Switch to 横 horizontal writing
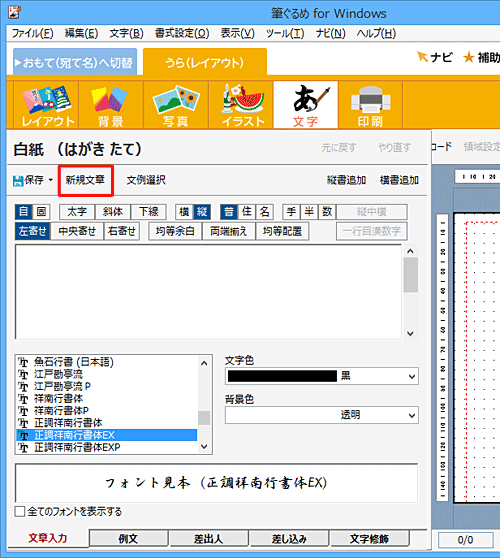Image resolution: width=500 pixels, height=558 pixels. 184,212
